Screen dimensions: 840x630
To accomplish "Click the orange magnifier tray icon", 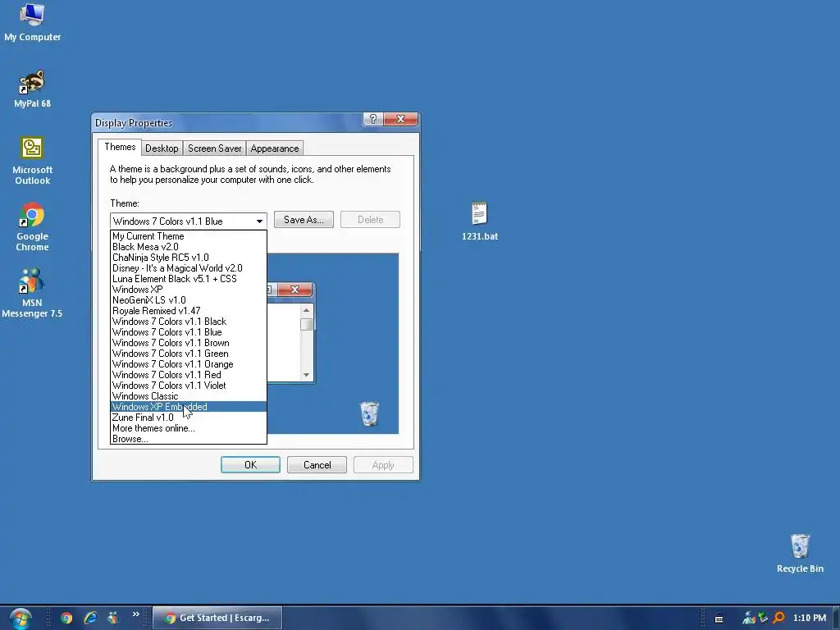I will 779,618.
